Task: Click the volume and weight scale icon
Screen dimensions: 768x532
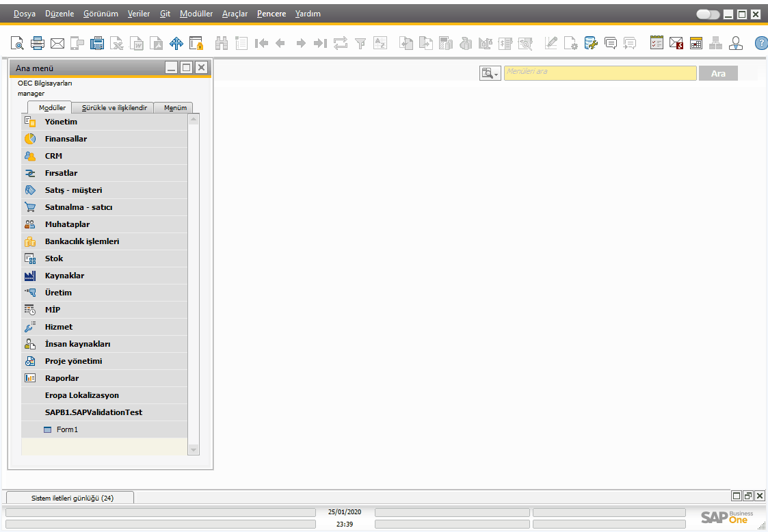Action: (x=486, y=43)
